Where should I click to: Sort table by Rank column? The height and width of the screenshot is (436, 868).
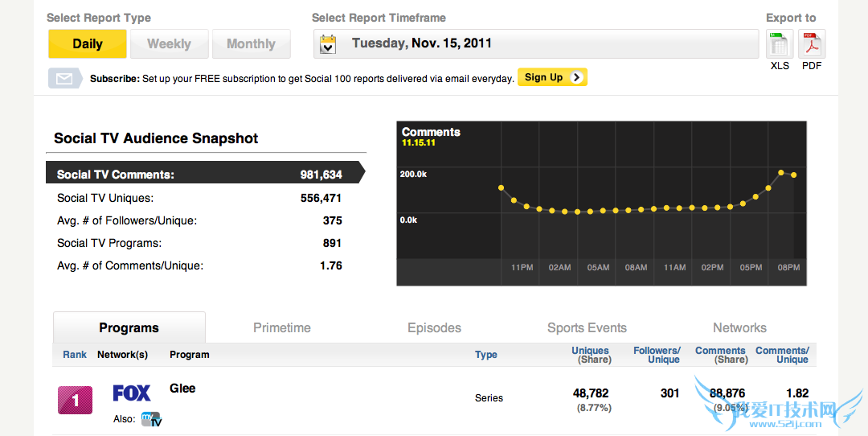point(75,355)
